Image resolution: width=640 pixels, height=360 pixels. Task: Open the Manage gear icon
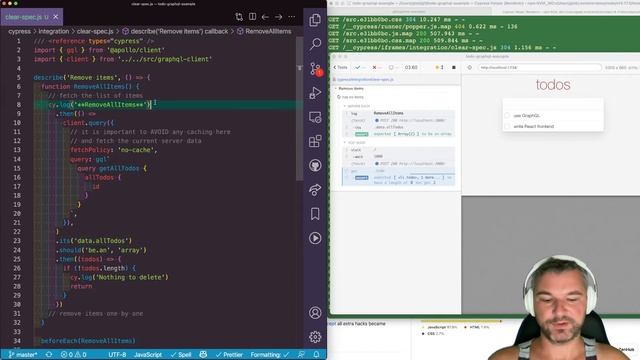pyautogui.click(x=315, y=337)
